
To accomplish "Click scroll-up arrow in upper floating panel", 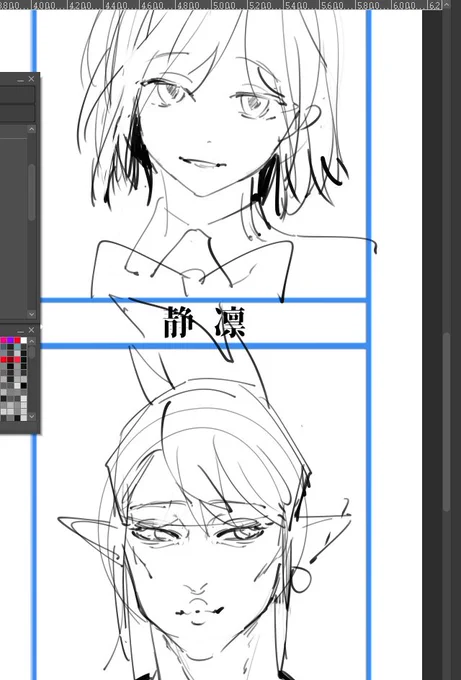I will pos(31,129).
